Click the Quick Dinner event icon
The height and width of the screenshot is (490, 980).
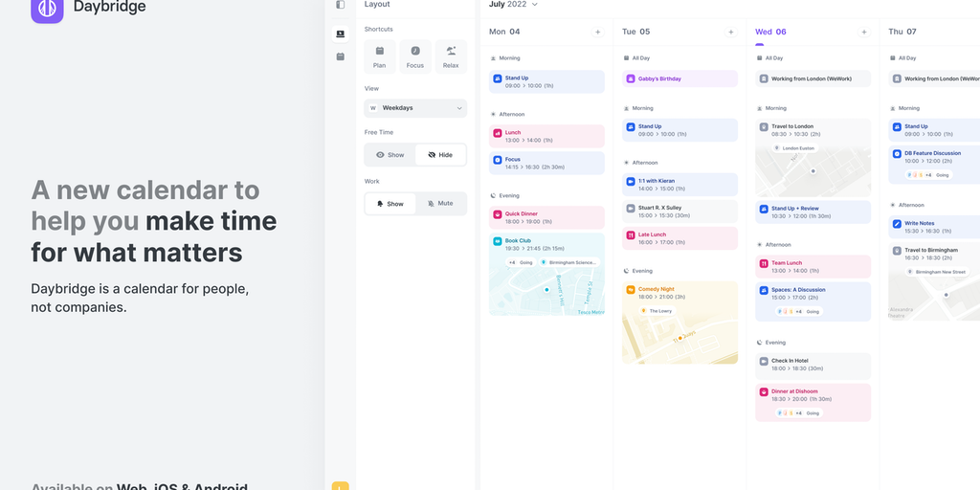pyautogui.click(x=498, y=214)
